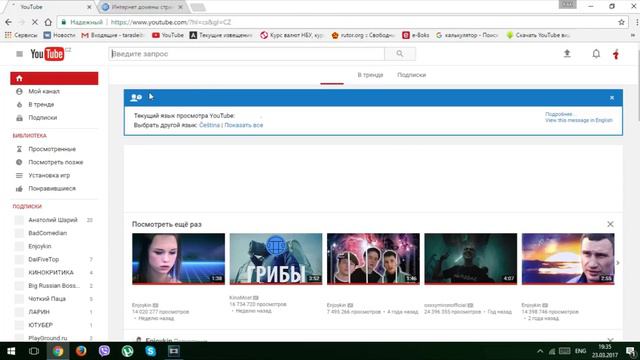Go to Home in the red sidebar row
This screenshot has width=640, height=360.
tap(54, 78)
